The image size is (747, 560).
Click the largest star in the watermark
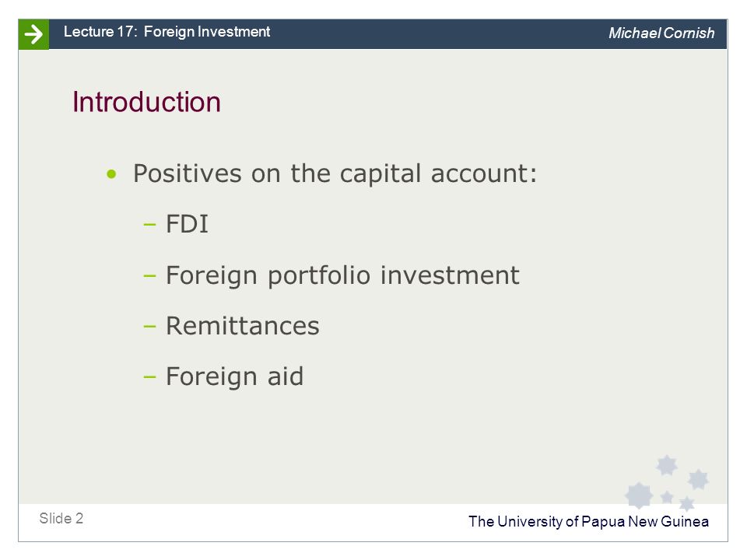[638, 495]
